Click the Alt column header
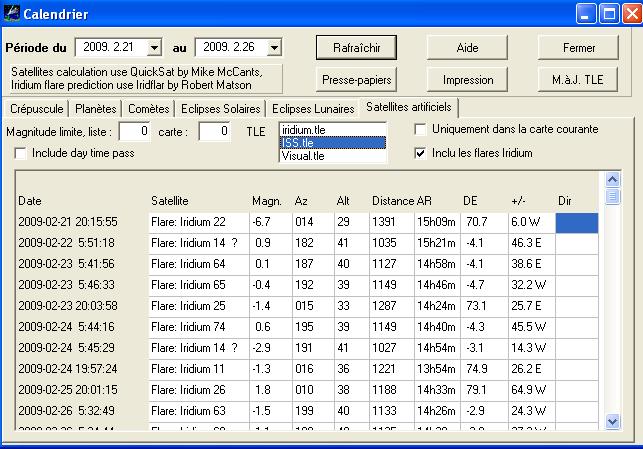Screen dimensions: 643x449 (x=343, y=201)
